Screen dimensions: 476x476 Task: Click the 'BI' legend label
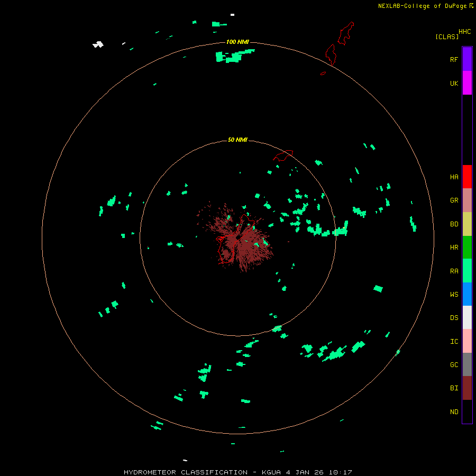coord(454,388)
